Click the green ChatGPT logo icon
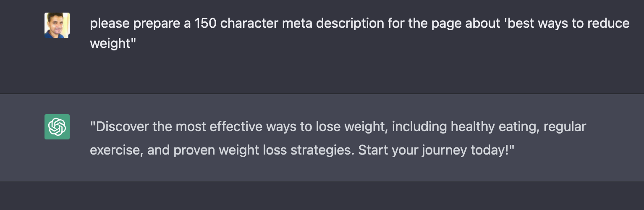This screenshot has height=210, width=644. pos(57,126)
